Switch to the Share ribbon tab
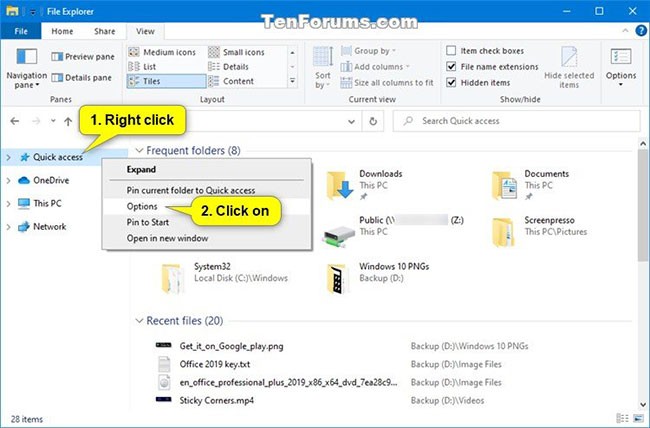This screenshot has width=650, height=428. coord(104,31)
